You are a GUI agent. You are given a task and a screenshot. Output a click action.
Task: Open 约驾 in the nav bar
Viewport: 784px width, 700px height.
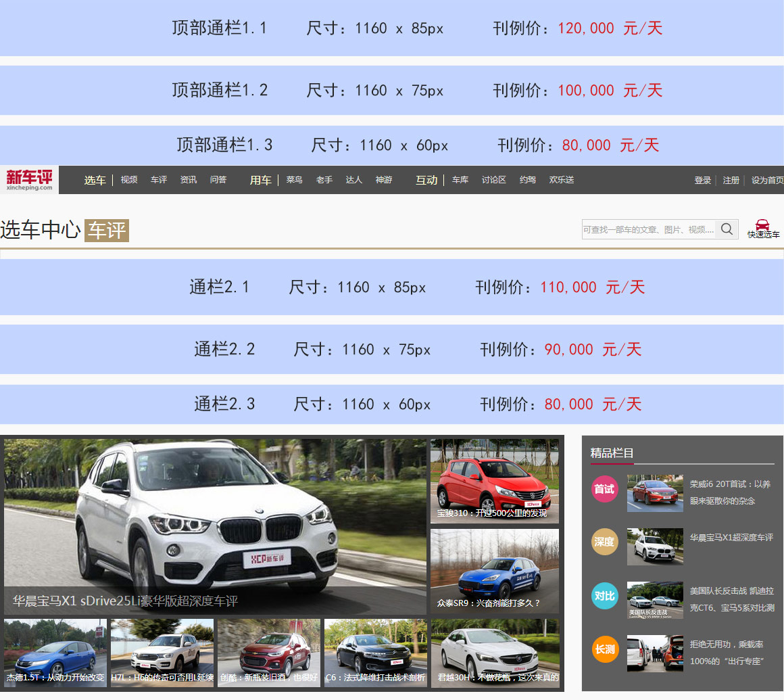click(527, 180)
